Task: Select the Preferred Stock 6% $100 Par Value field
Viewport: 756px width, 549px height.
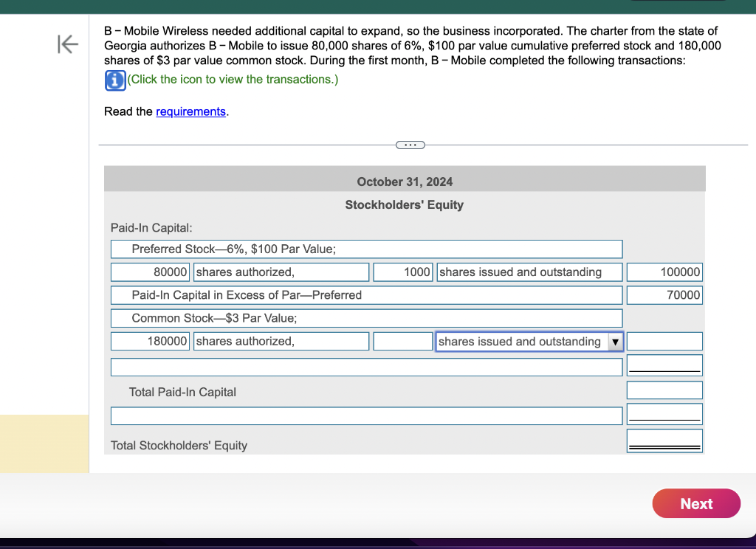Action: pyautogui.click(x=366, y=249)
